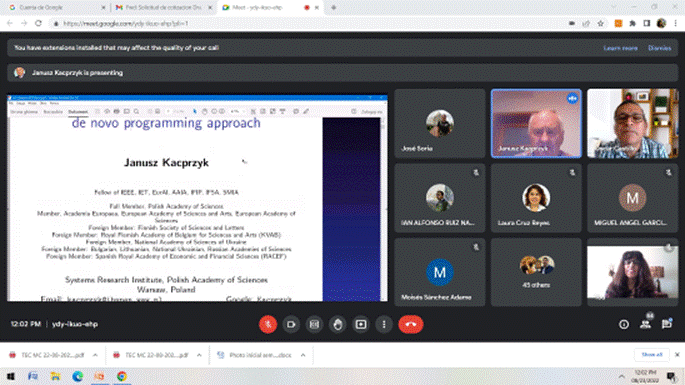Open the meeting details info icon
This screenshot has height=385, width=685.
[x=624, y=324]
